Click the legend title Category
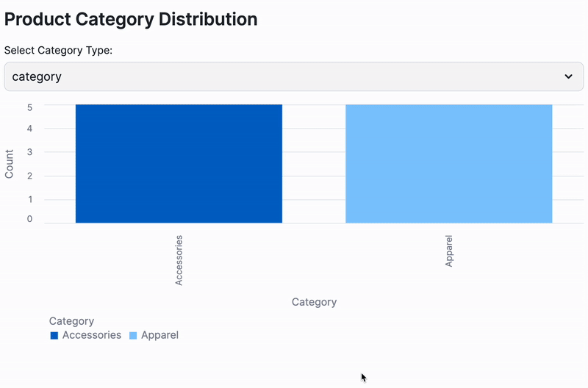Viewport: 588px width, 388px height. (71, 321)
